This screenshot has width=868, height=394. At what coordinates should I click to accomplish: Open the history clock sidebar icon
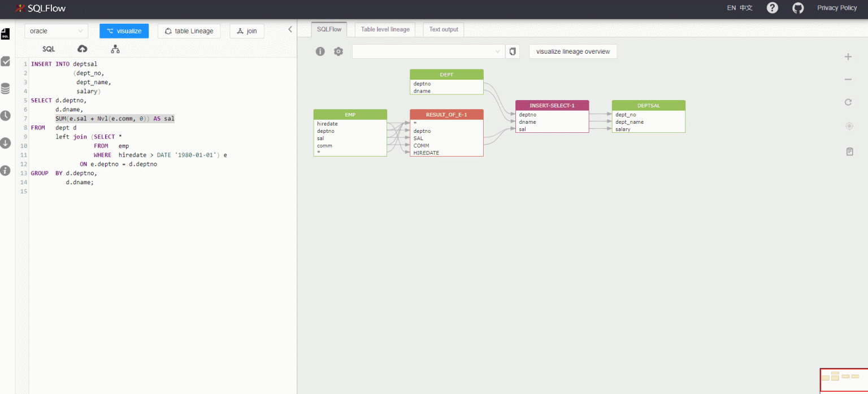[6, 116]
